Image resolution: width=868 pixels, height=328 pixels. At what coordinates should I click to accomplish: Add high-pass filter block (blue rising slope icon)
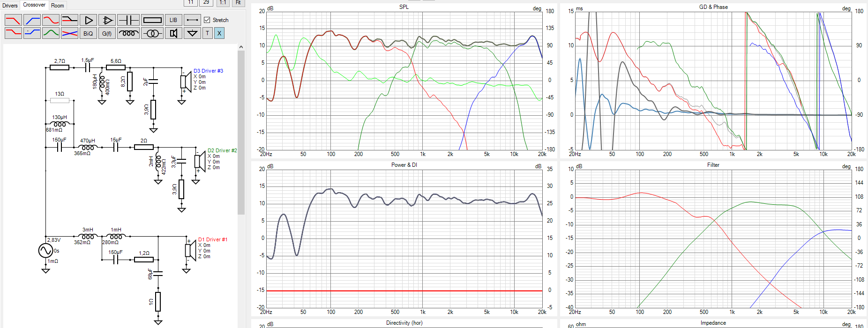pos(32,20)
